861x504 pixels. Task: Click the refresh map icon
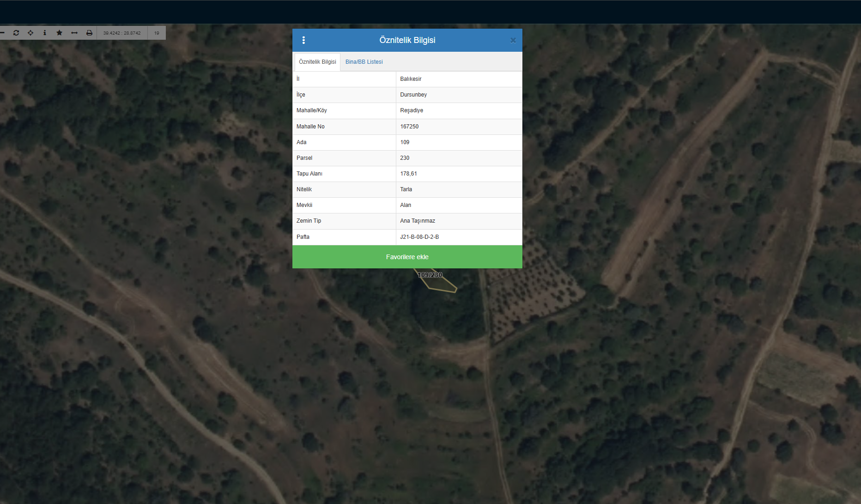point(16,33)
